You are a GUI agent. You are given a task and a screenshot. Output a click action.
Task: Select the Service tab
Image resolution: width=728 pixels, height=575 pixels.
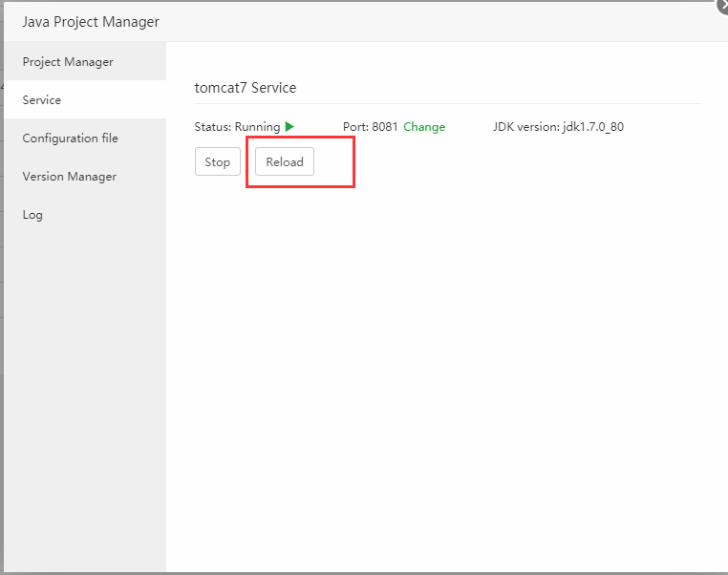pos(85,99)
